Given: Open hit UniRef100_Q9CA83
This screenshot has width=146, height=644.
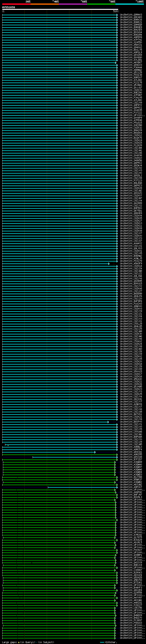Looking at the screenshot, I should 131,17.
